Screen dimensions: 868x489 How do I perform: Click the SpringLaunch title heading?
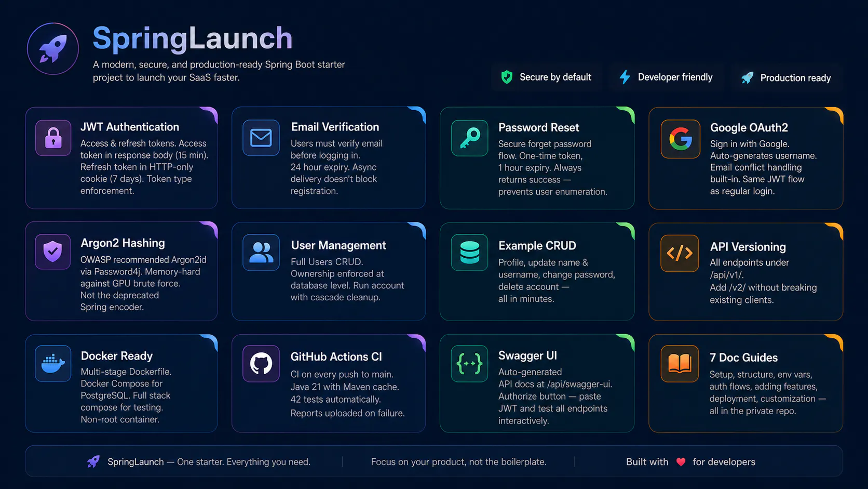193,38
